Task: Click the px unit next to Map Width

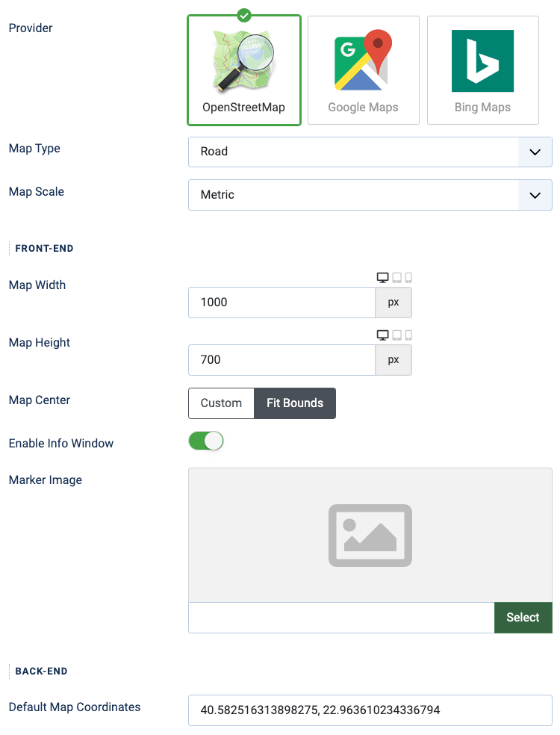Action: (x=393, y=303)
